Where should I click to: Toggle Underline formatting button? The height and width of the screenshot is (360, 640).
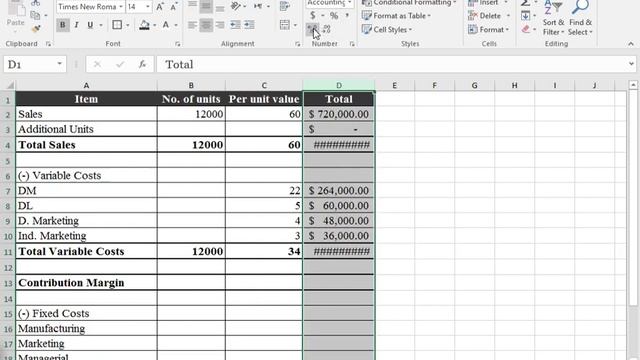click(x=90, y=25)
